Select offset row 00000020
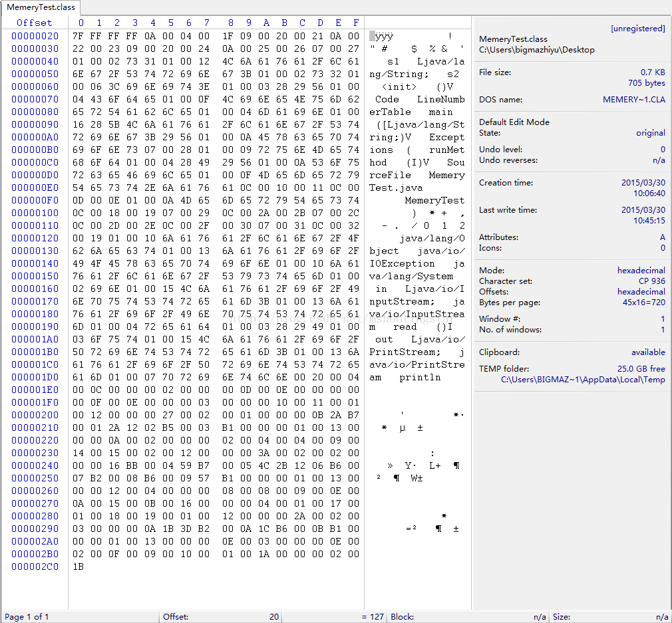Screen dimensions: 672x623 [35, 36]
